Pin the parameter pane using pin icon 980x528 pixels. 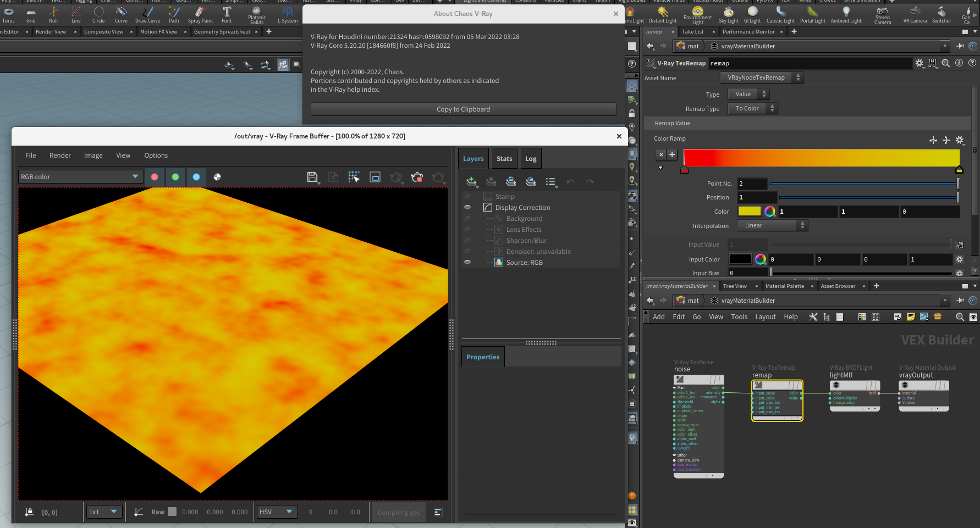coord(960,46)
